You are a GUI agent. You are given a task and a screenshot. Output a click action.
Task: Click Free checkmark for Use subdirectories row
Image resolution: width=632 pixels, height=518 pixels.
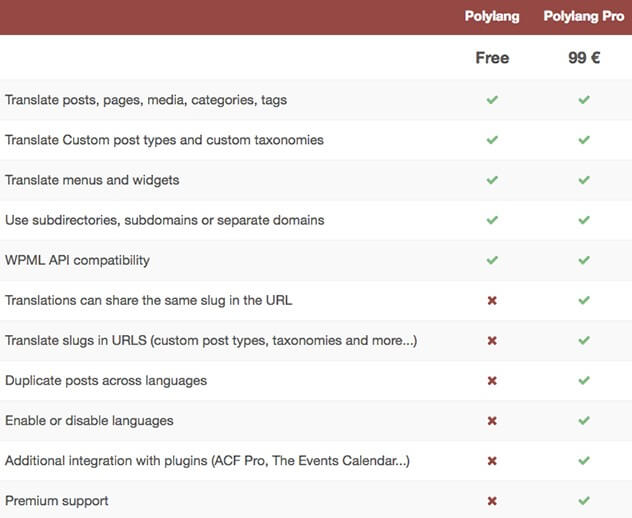point(492,220)
